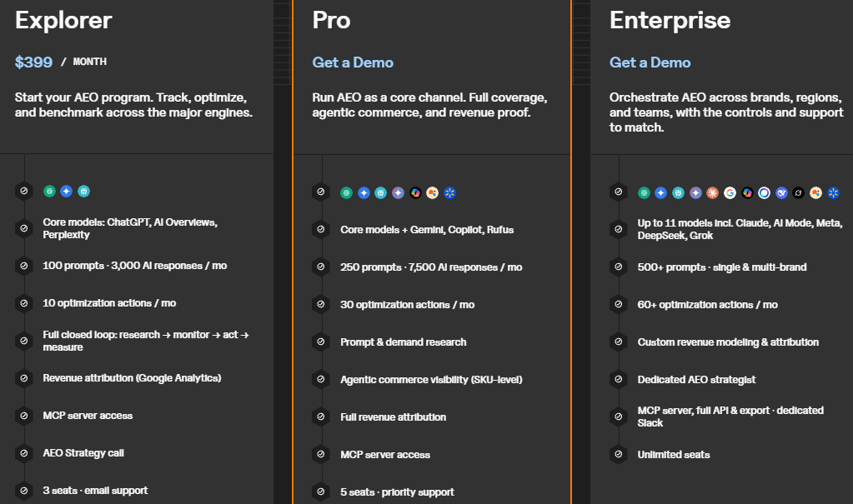This screenshot has height=504, width=853.
Task: Click the Perplexity icon in the Explorer plan
Action: [x=83, y=192]
